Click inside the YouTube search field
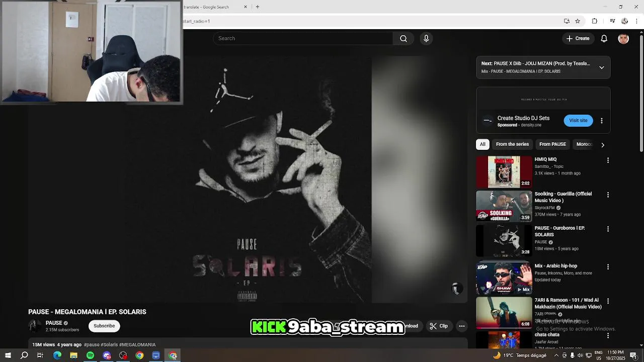The image size is (644, 362). tap(303, 39)
